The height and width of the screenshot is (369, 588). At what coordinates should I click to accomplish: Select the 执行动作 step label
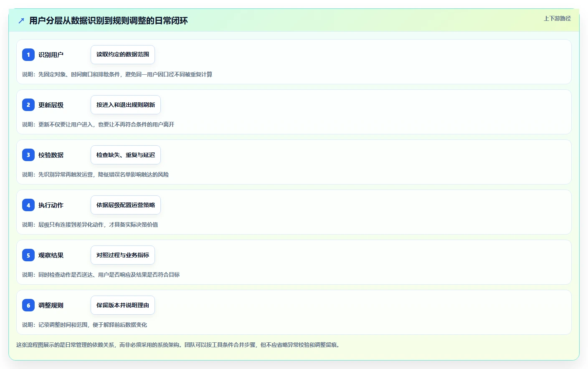[x=51, y=205]
